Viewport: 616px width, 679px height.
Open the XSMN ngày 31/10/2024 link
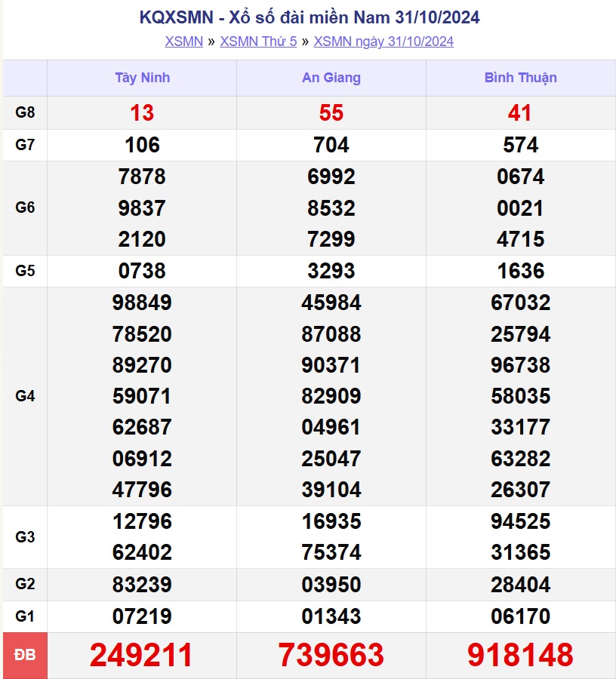pos(383,41)
